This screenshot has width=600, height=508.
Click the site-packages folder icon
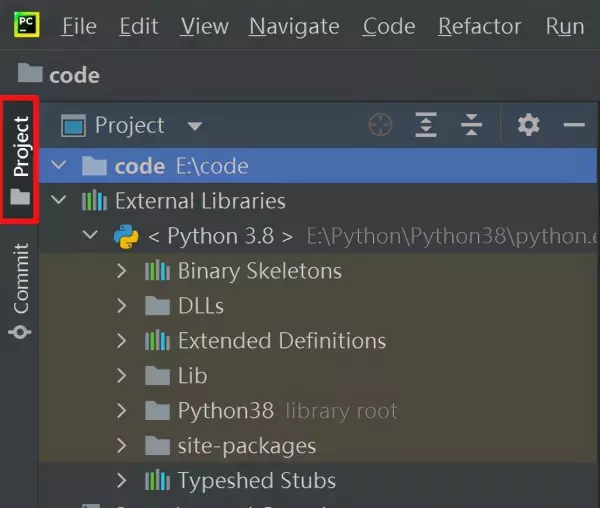(x=157, y=445)
